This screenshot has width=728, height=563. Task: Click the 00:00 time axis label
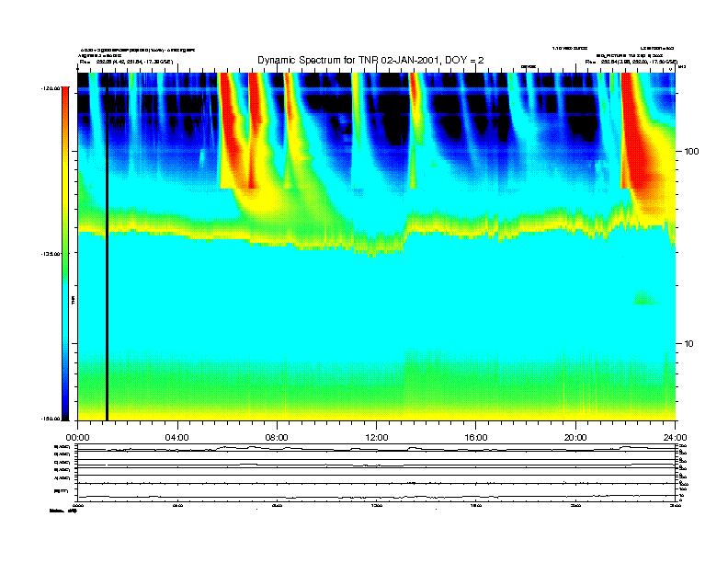[x=77, y=438]
